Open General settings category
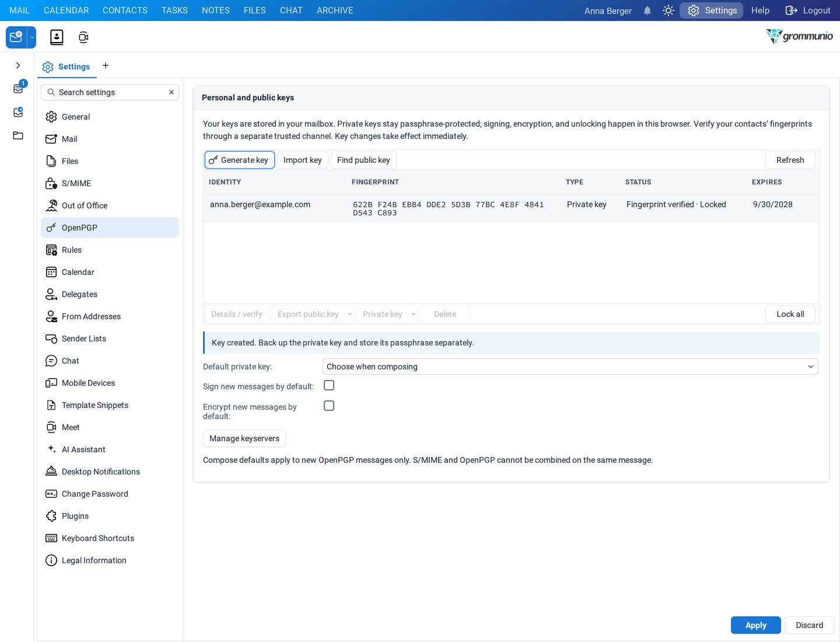The height and width of the screenshot is (642, 840). 110,117
